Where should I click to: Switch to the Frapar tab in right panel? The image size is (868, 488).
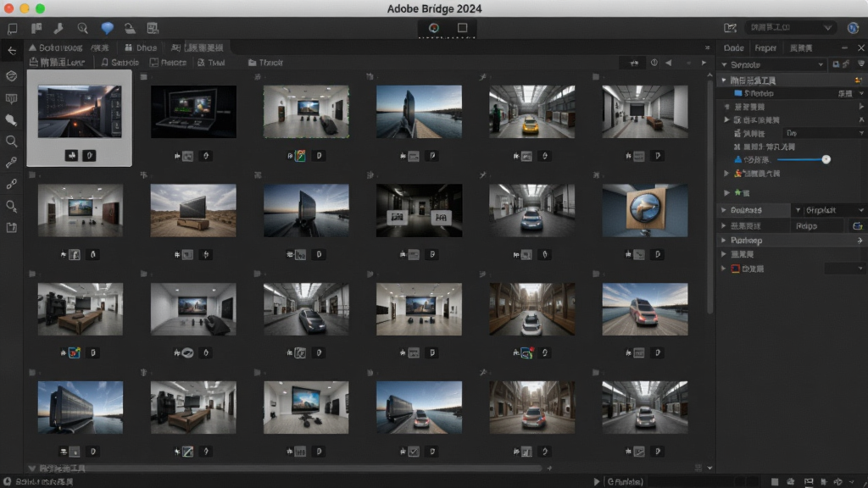click(x=765, y=48)
